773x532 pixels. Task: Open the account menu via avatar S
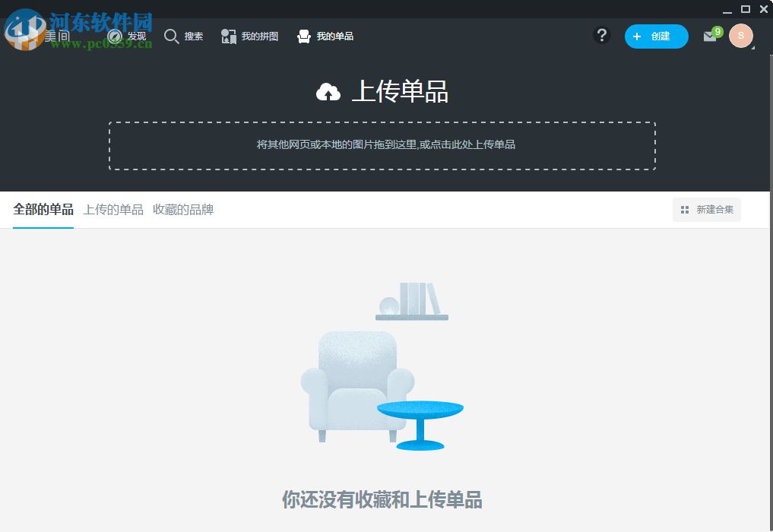[x=740, y=36]
